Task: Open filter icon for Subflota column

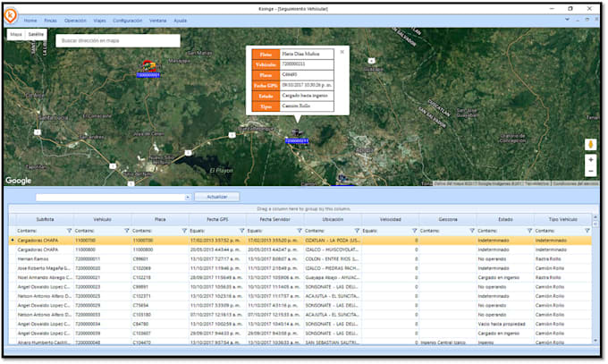Action: pos(69,231)
